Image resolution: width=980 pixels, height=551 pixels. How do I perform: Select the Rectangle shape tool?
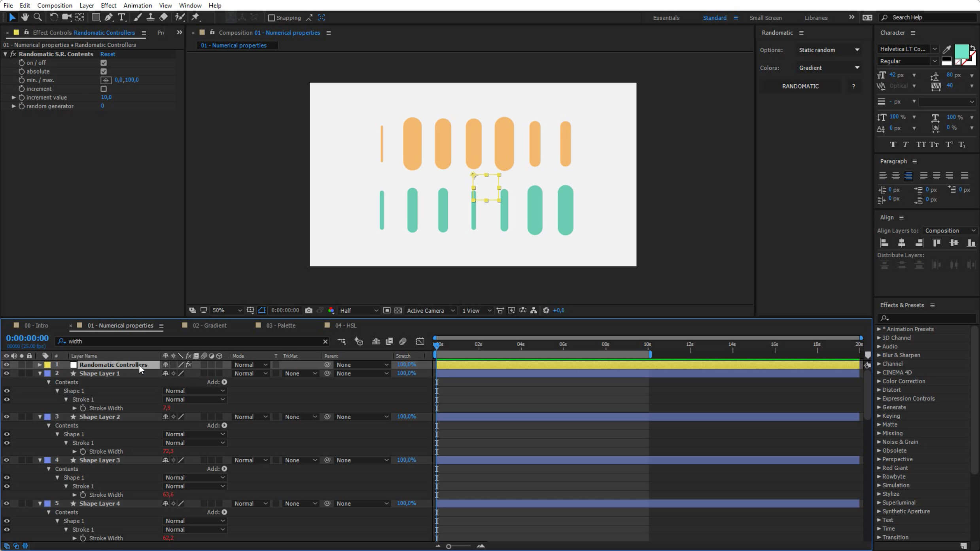click(x=96, y=17)
